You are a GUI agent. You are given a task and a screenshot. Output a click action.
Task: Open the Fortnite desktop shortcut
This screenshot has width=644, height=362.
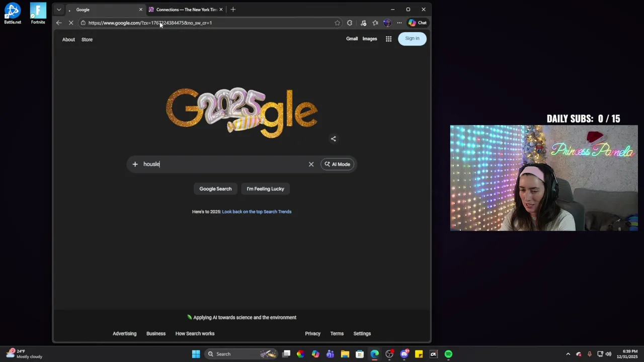(38, 14)
